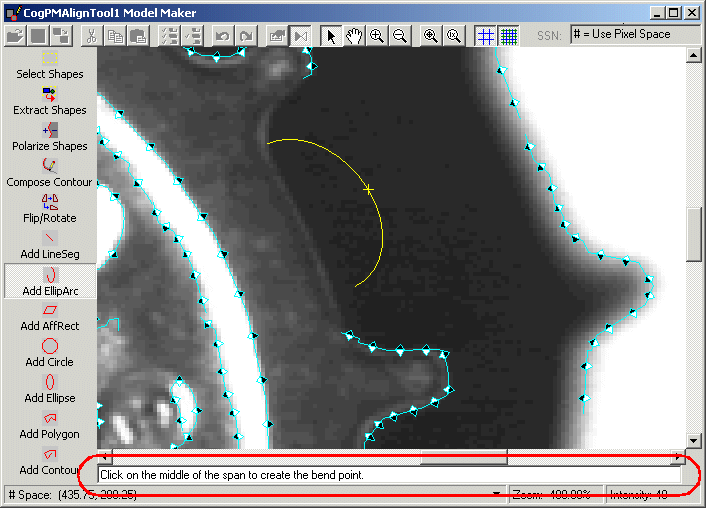
Task: Select the Add Polygon tool
Action: point(50,424)
